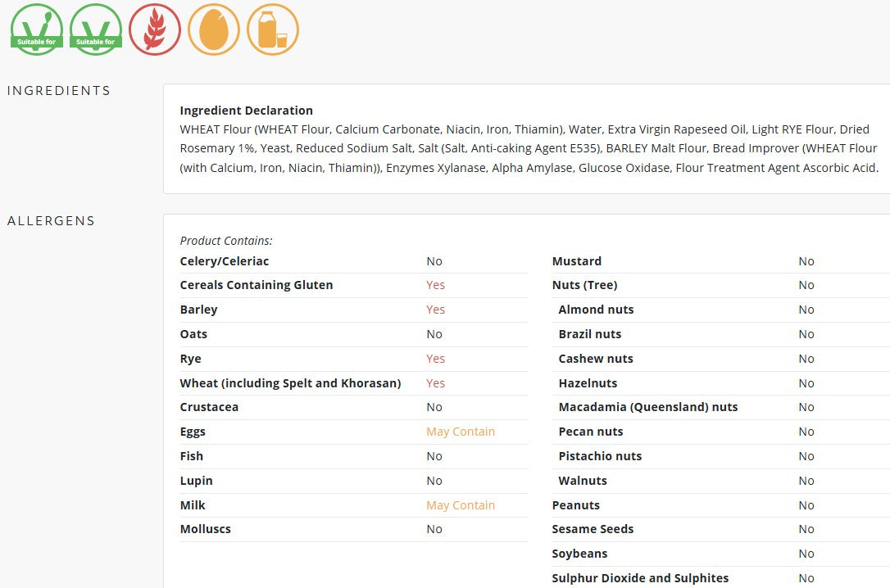Click the green leaf-topped V suitability icon
Screen dimensions: 890x588
(37, 29)
